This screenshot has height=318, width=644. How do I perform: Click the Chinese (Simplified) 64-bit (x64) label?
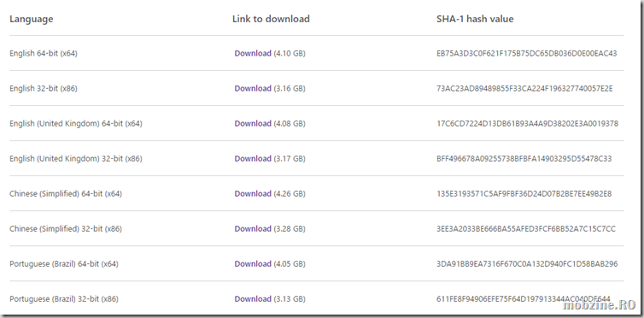coord(66,193)
